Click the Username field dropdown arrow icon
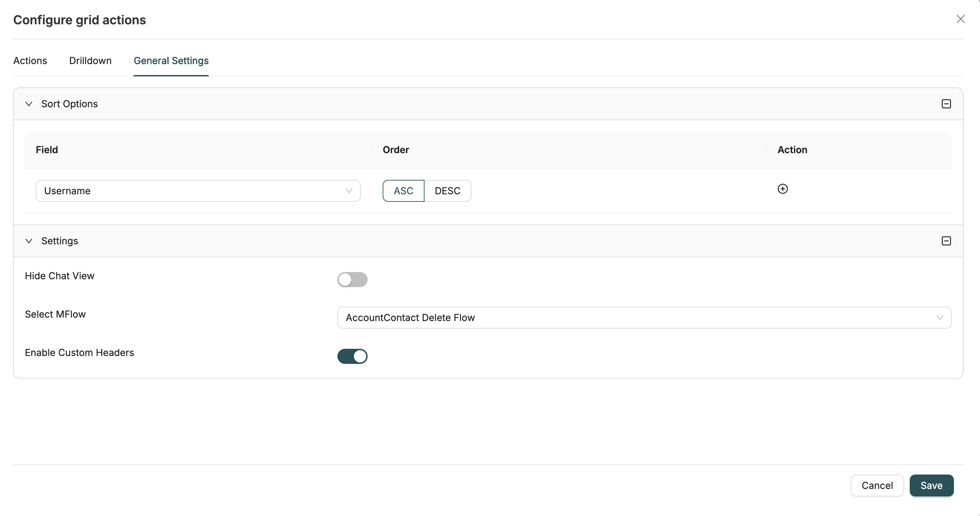This screenshot has width=980, height=516. pyautogui.click(x=349, y=191)
